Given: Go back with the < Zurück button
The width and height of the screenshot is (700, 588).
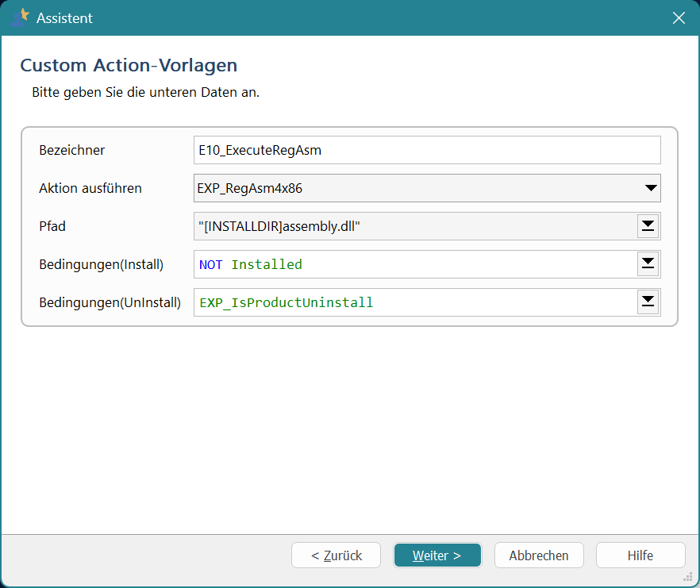Looking at the screenshot, I should pos(336,555).
